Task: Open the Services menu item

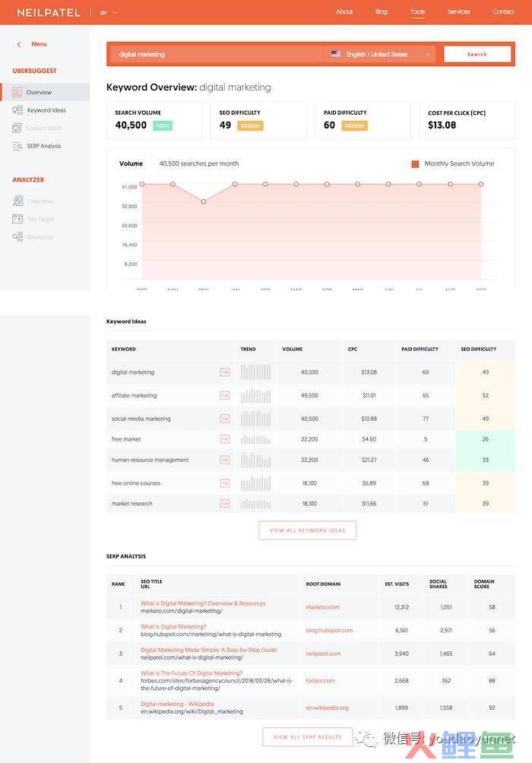Action: (x=458, y=11)
